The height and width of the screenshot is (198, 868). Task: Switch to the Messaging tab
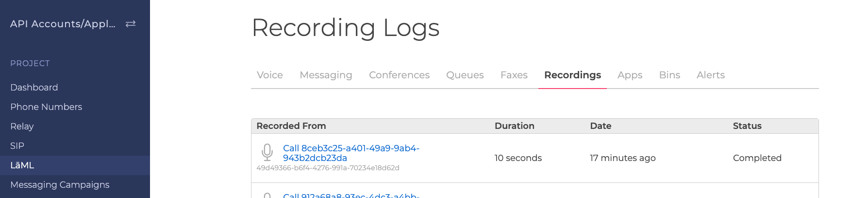(326, 75)
